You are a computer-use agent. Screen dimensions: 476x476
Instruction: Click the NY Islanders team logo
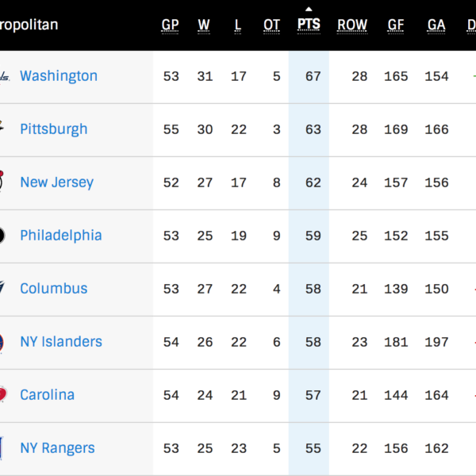4,342
